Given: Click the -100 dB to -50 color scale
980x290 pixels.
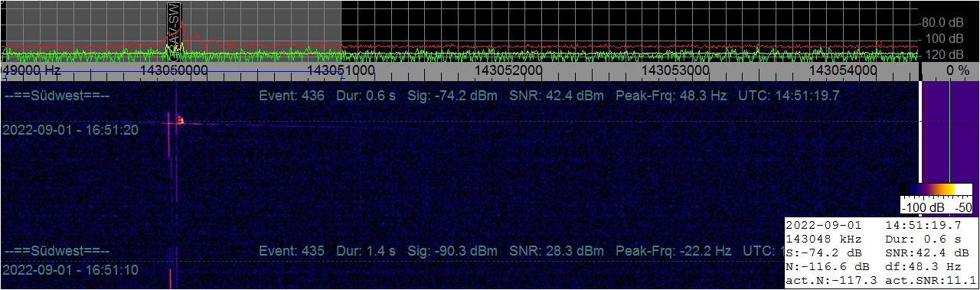Looking at the screenshot, I should (x=936, y=198).
